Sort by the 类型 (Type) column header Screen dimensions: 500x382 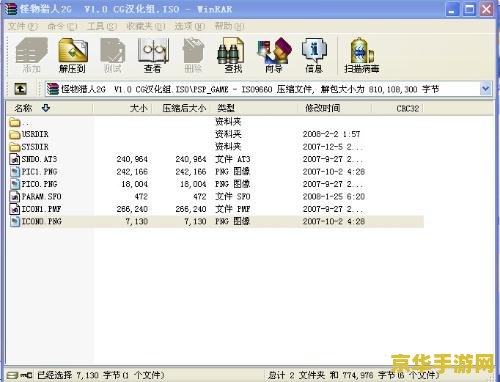[x=255, y=108]
